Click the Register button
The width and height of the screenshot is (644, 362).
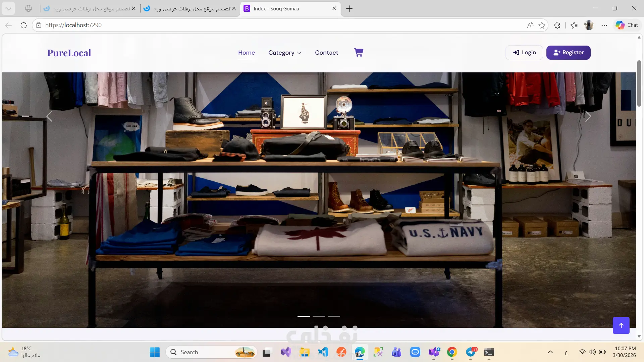click(568, 53)
